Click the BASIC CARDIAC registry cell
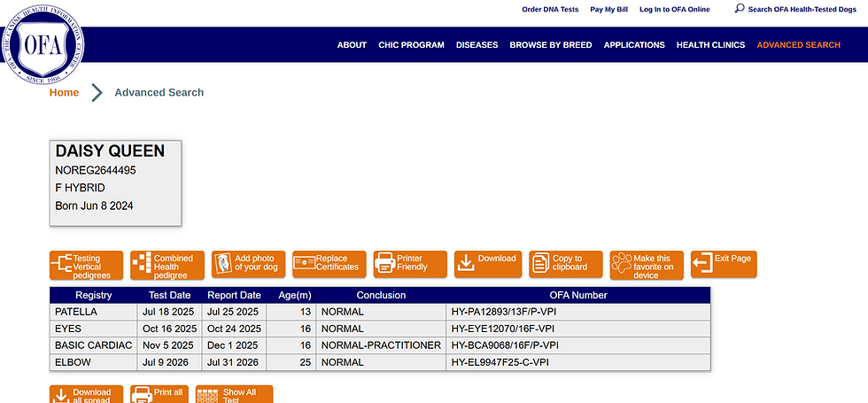 point(94,345)
